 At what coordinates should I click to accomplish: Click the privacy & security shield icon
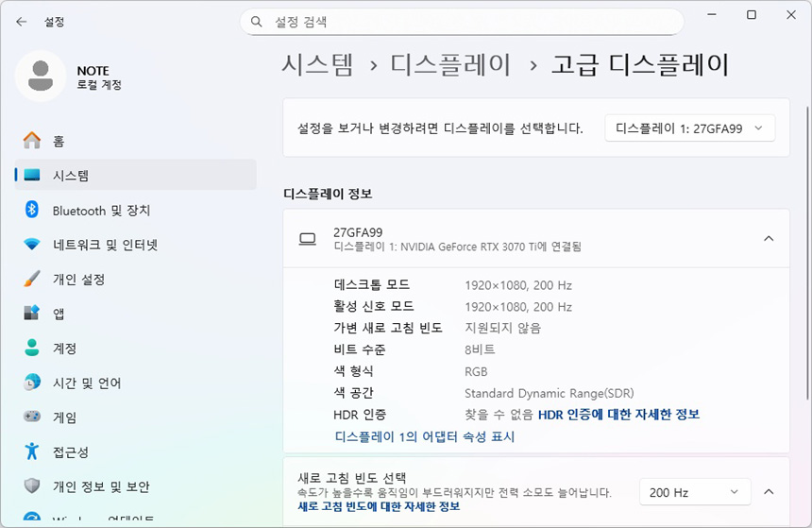[32, 486]
